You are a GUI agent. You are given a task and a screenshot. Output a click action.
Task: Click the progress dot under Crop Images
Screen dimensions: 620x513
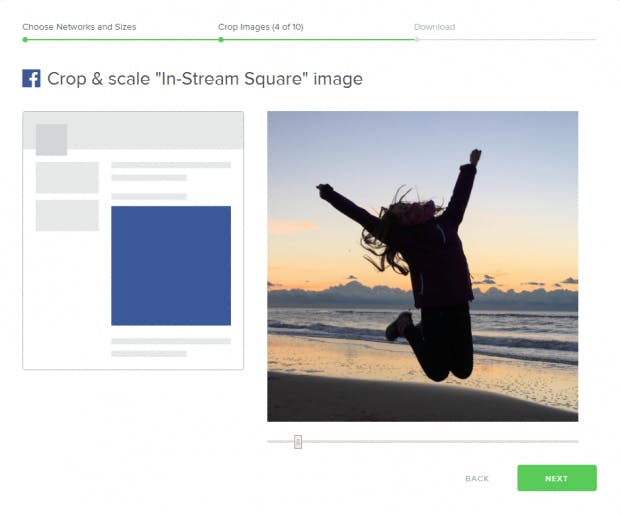(221, 40)
